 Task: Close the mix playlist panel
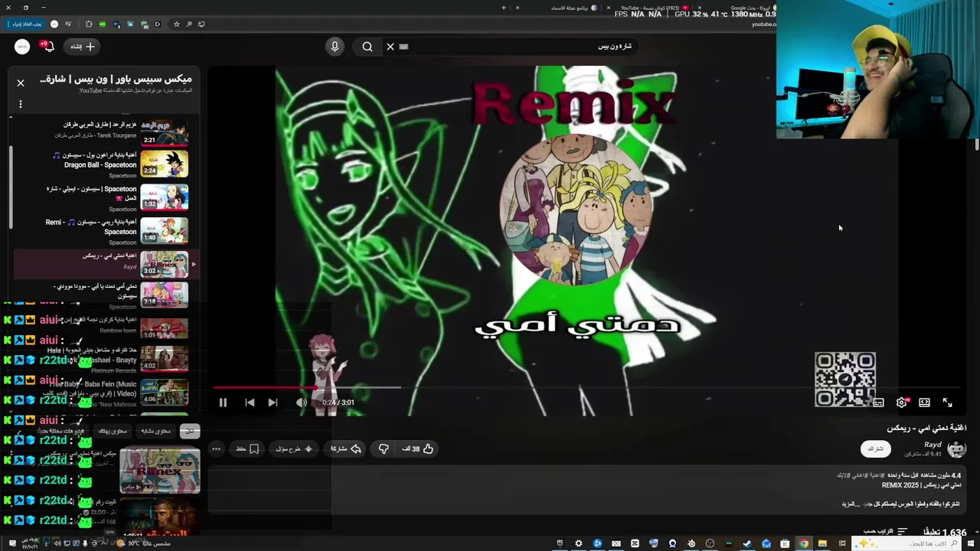click(x=21, y=83)
